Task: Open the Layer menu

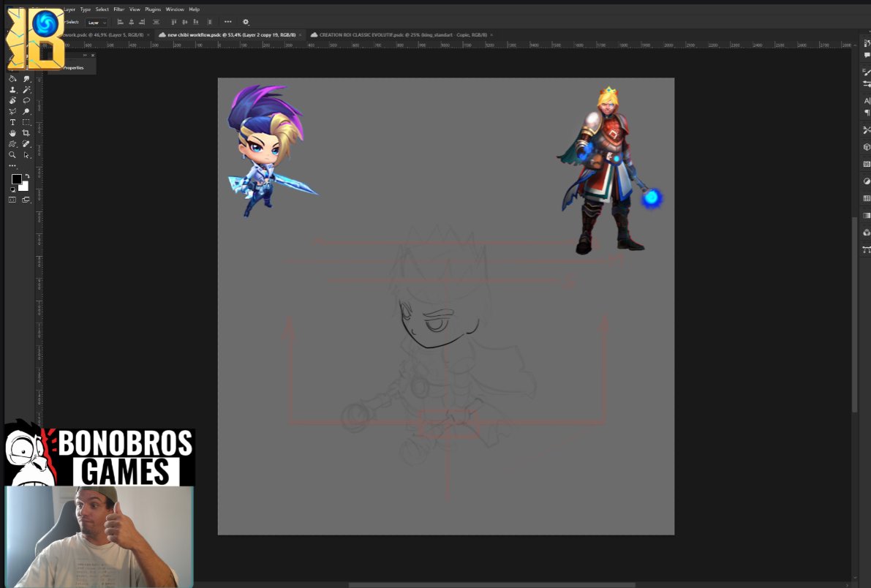Action: 69,10
